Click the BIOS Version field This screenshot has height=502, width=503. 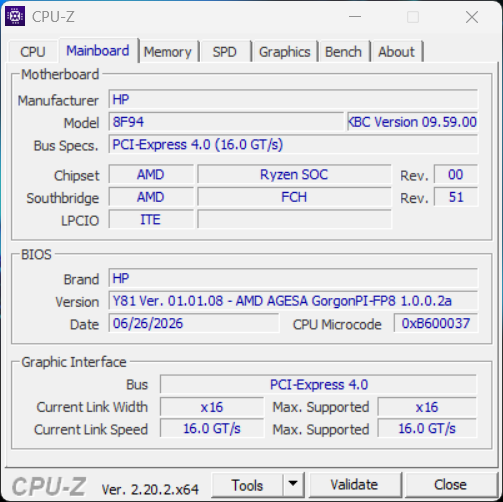coord(293,301)
